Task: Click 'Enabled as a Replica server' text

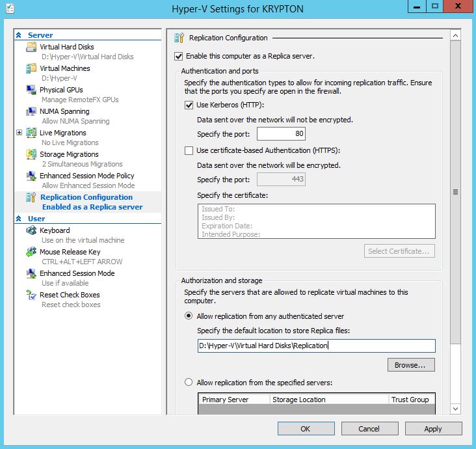Action: pyautogui.click(x=92, y=207)
